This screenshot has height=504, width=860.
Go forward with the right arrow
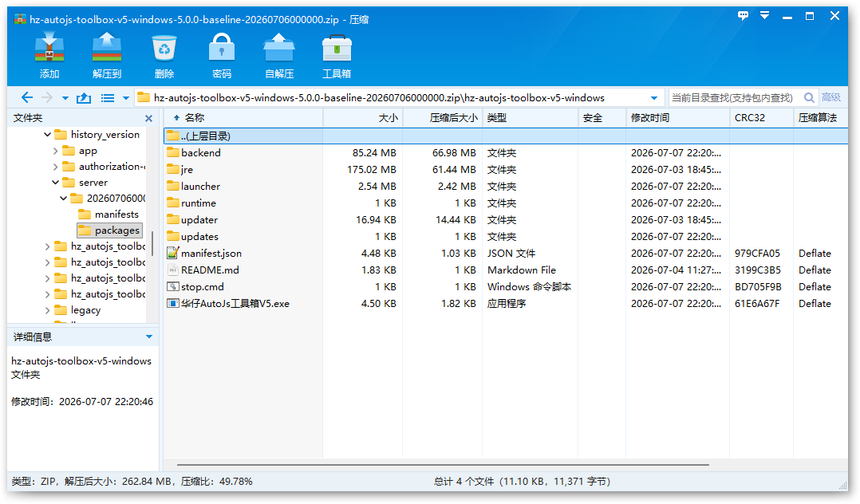[x=47, y=97]
